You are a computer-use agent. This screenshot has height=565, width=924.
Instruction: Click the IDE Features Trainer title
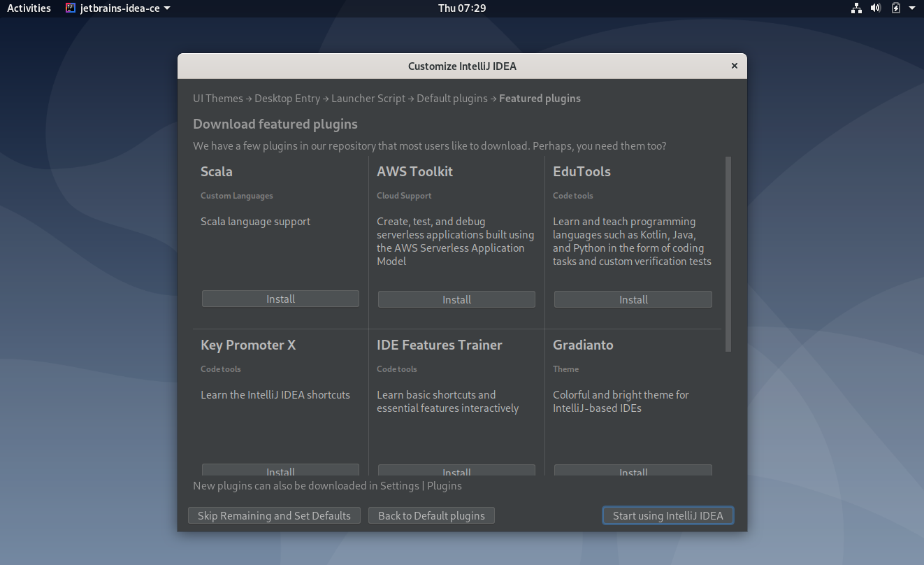[440, 345]
